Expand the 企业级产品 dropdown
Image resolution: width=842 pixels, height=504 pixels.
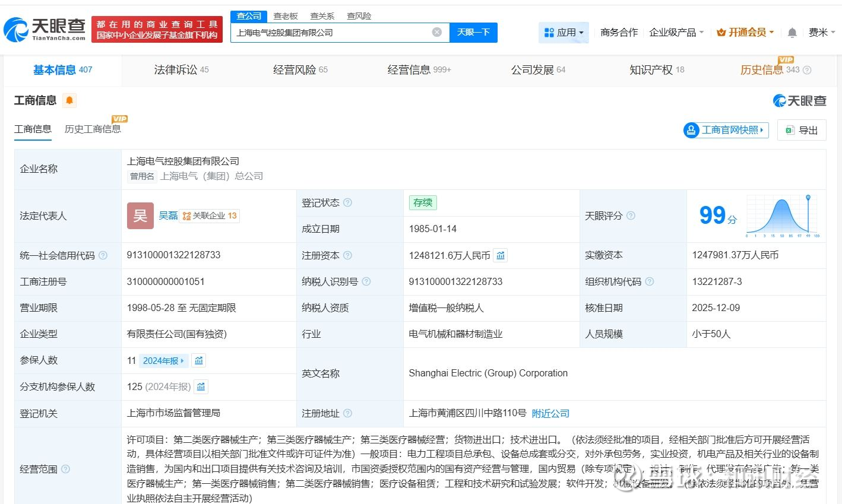(x=676, y=33)
